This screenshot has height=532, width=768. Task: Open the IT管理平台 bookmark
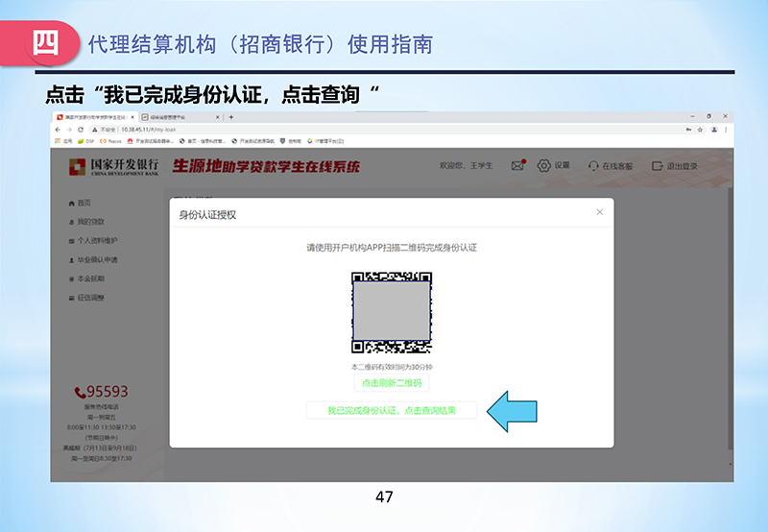coord(325,141)
